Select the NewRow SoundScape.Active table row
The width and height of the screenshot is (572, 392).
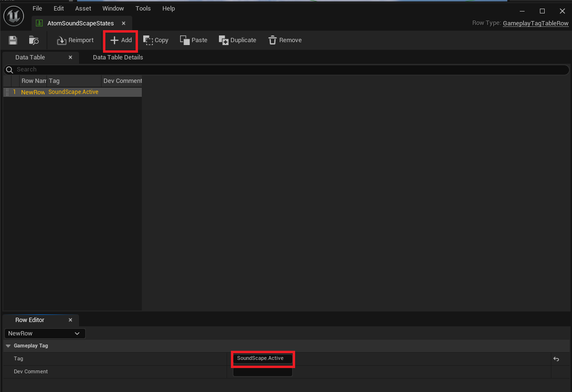tap(72, 92)
